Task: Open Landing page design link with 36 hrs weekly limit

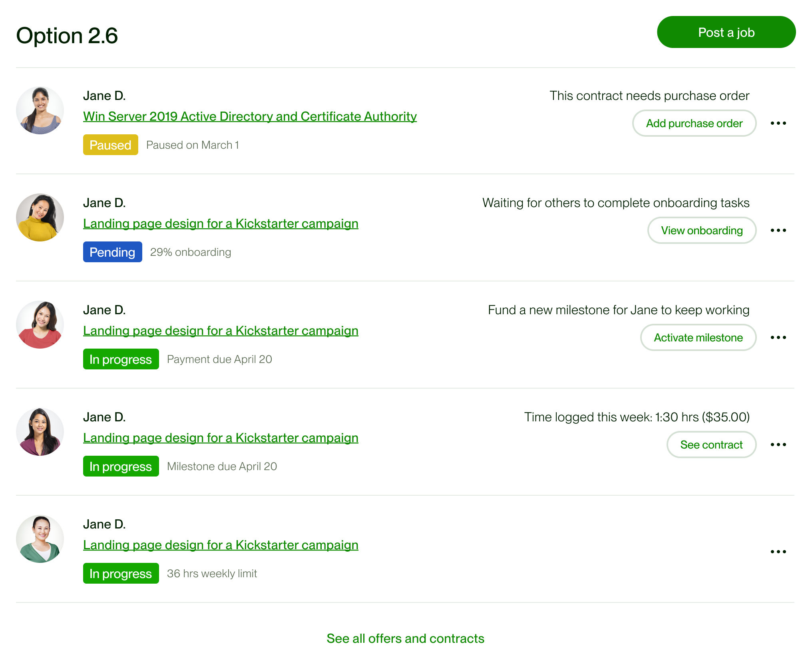Action: pos(221,545)
